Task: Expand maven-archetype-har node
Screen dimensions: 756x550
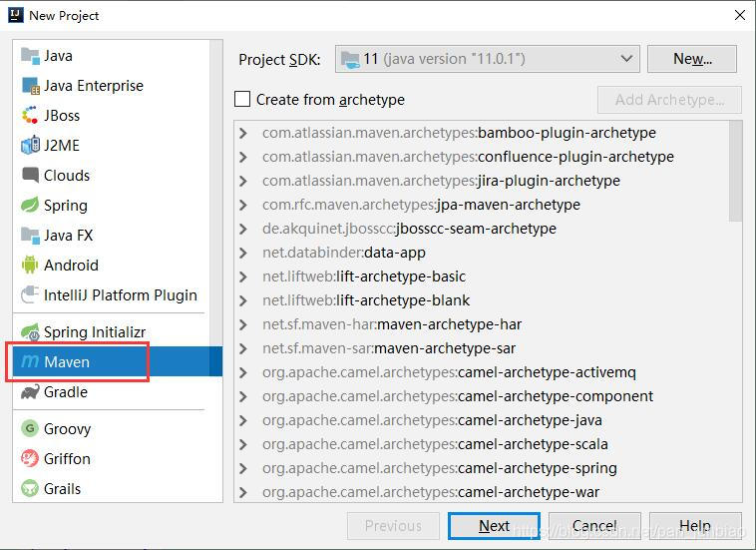Action: pyautogui.click(x=243, y=324)
